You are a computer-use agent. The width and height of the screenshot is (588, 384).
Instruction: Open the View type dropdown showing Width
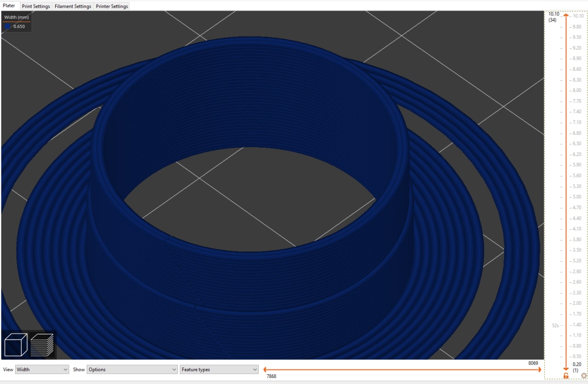coord(42,369)
